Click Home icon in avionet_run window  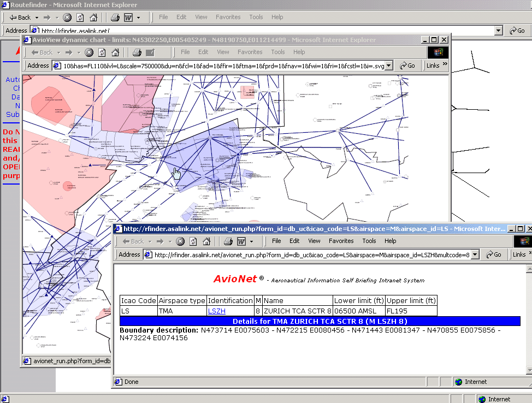click(206, 241)
